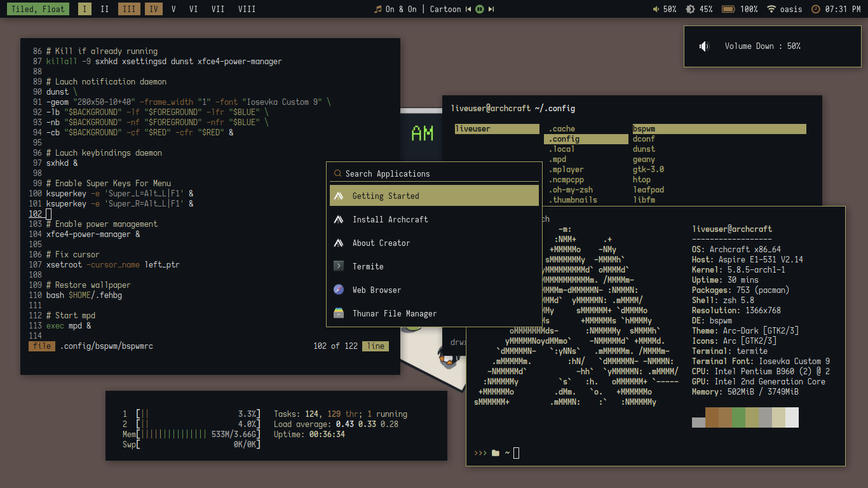The image size is (868, 488).
Task: Select dunst folder in right column
Action: pyautogui.click(x=644, y=149)
